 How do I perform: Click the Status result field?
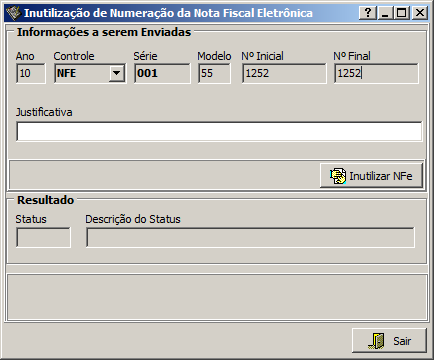click(x=43, y=237)
